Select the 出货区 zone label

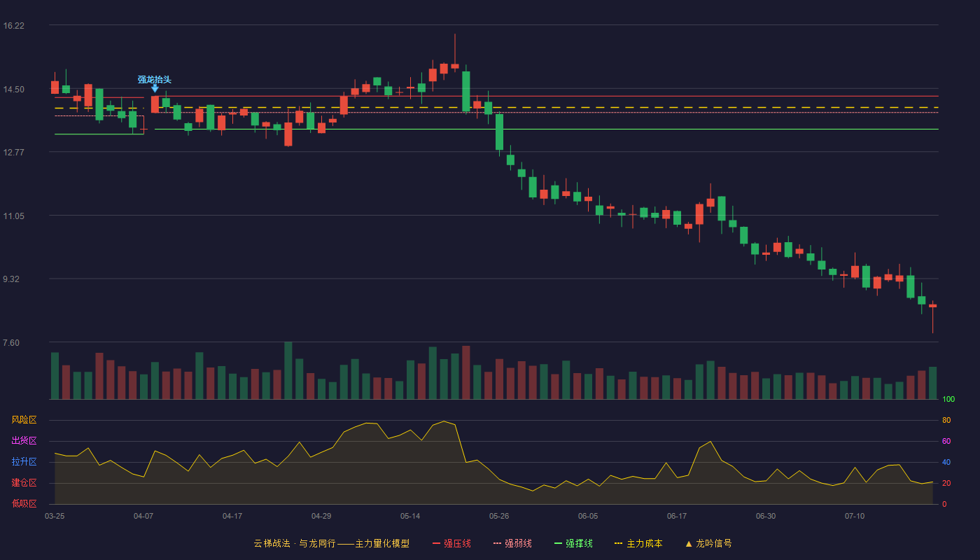coord(24,441)
